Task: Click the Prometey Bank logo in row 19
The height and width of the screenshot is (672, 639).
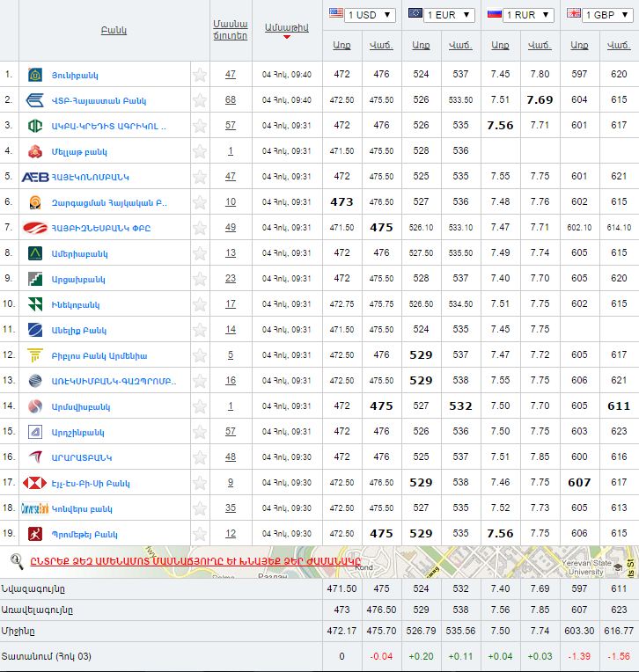Action: pos(35,534)
